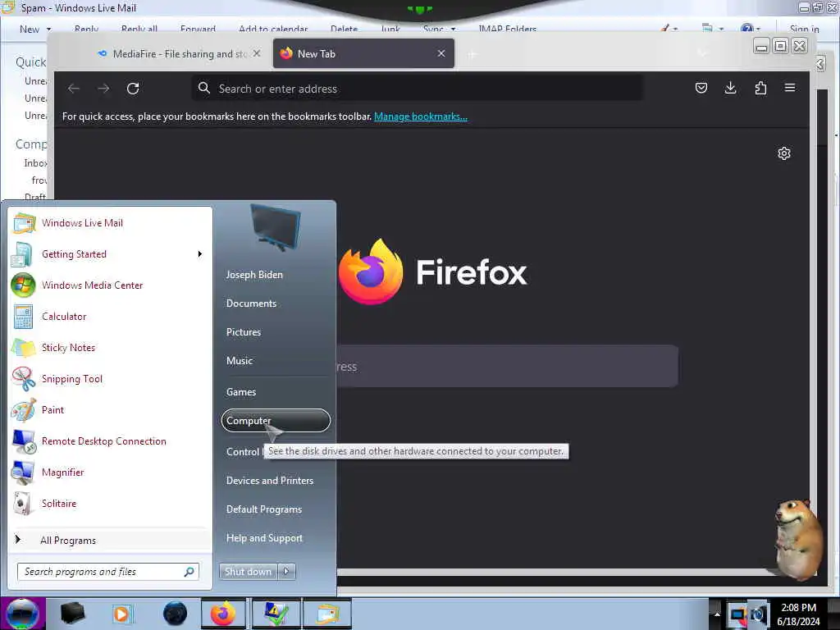Open Remote Desktop Connection

pyautogui.click(x=110, y=441)
